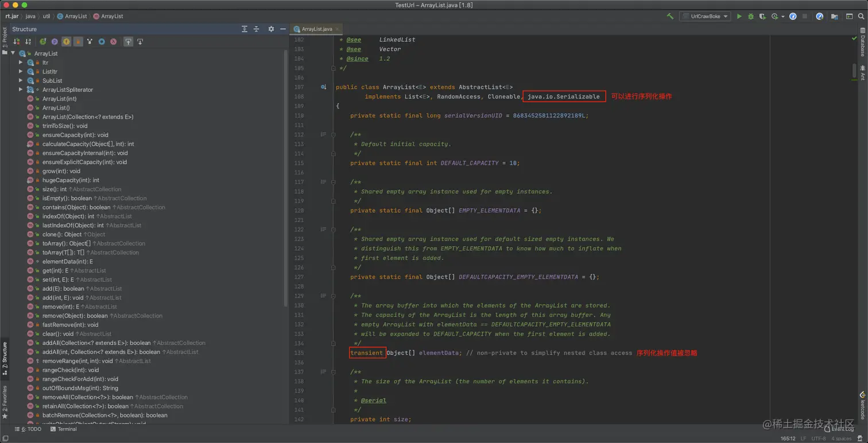Open Project Structure folder icon
The height and width of the screenshot is (443, 868).
click(x=835, y=17)
